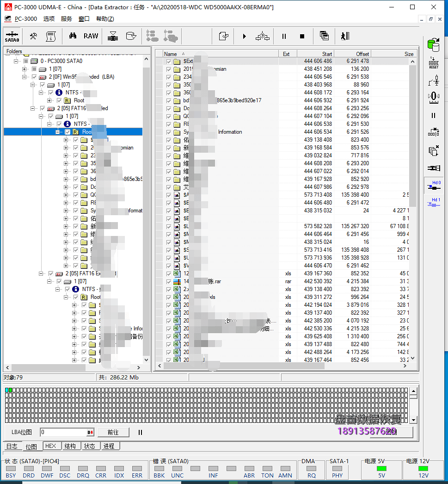Expand the tree folder beginning with bd
448x484 pixels.
tap(66, 179)
